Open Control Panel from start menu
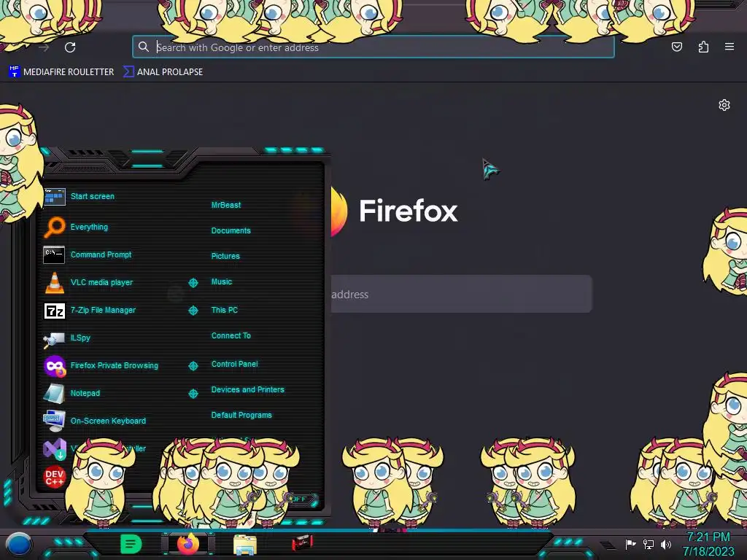This screenshot has height=560, width=747. [234, 365]
